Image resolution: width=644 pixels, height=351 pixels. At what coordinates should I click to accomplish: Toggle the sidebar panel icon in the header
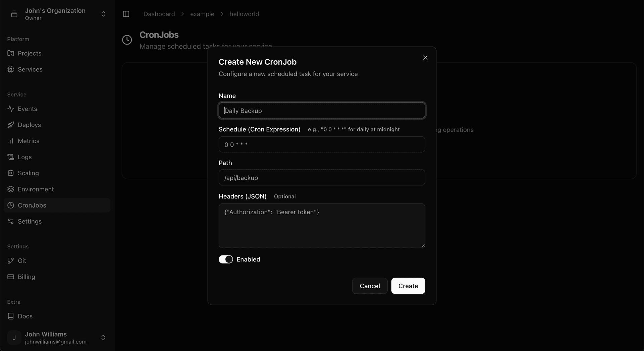126,14
